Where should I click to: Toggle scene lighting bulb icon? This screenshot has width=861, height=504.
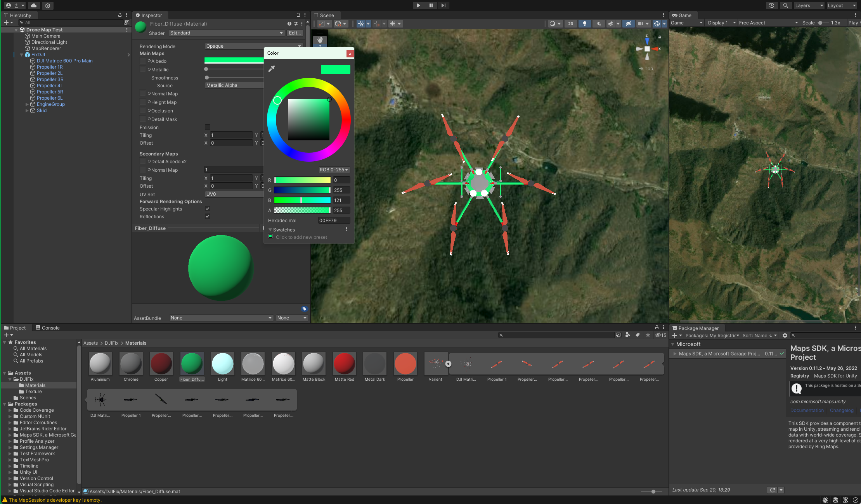point(584,24)
